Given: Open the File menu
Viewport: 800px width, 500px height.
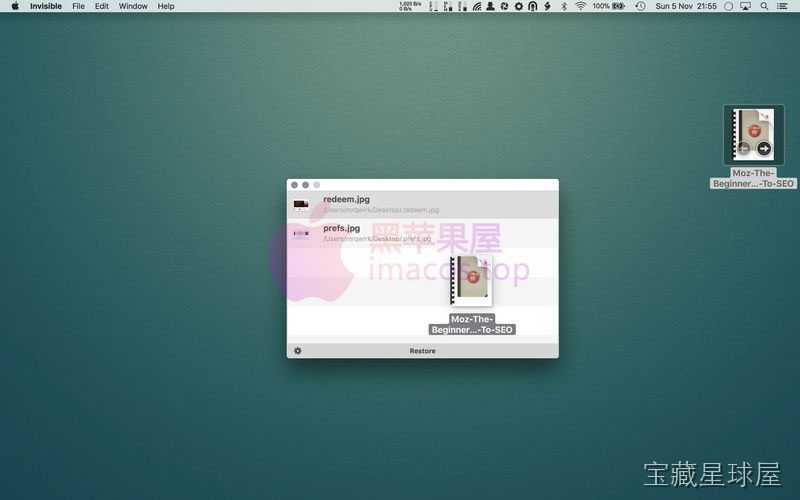Looking at the screenshot, I should pyautogui.click(x=79, y=6).
